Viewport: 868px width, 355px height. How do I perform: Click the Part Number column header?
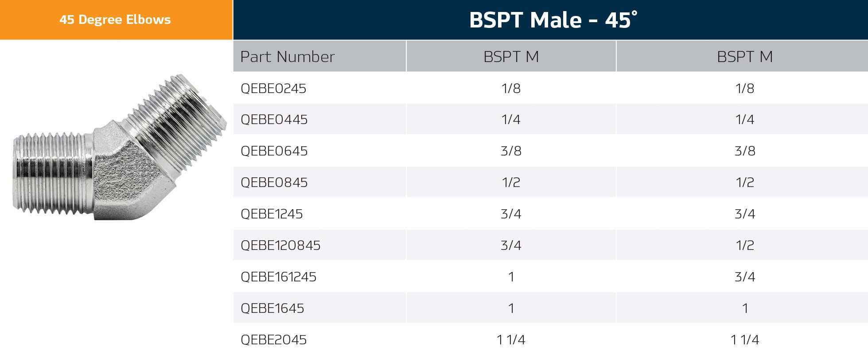288,57
